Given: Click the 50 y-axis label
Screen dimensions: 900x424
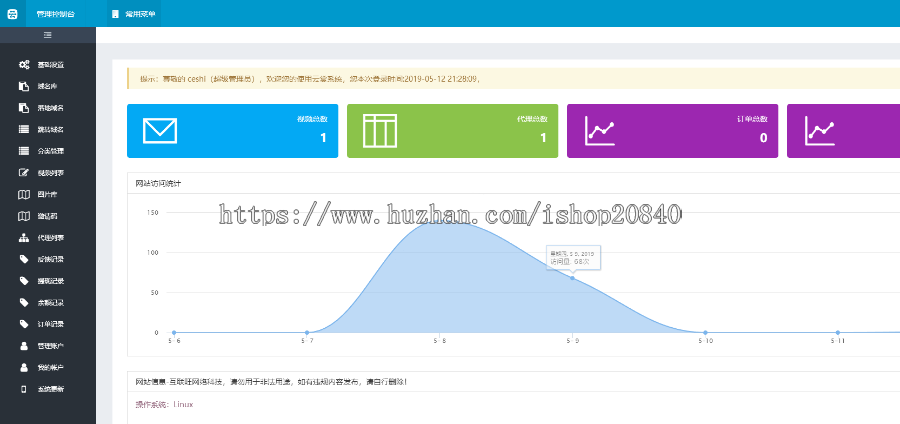Looking at the screenshot, I should (154, 293).
